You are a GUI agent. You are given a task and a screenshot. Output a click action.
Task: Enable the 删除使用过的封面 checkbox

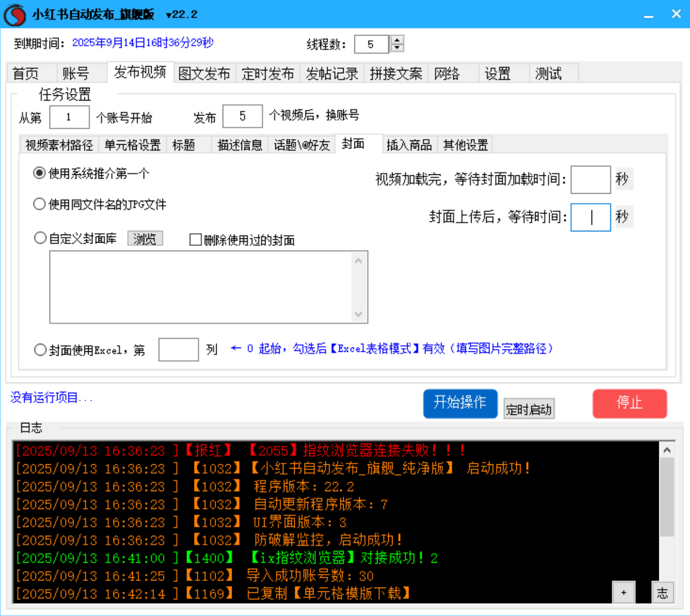coord(195,239)
